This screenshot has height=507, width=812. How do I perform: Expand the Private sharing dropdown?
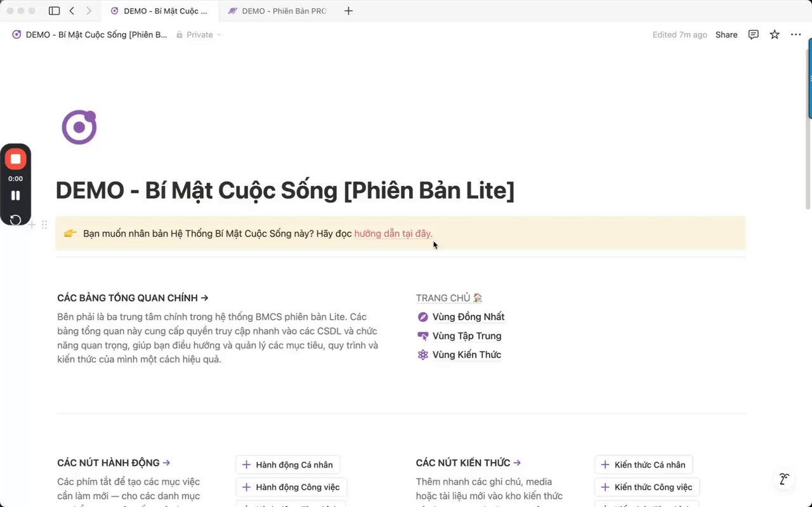199,35
